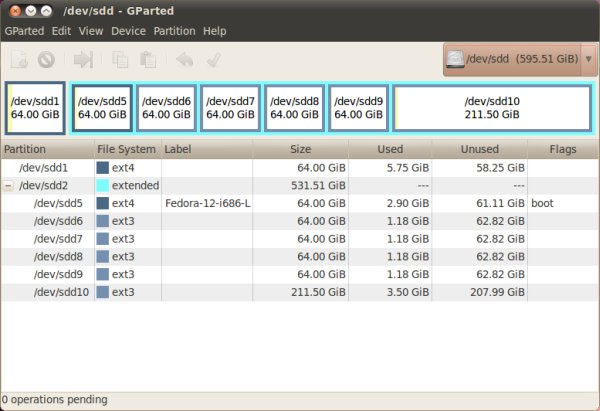Screen dimensions: 600x411
Task: Select the /dev/sdd5 row in partition list
Action: click(300, 203)
